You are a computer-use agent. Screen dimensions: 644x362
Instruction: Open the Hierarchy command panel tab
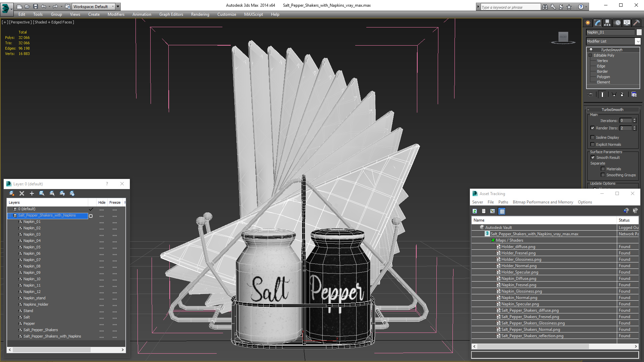(x=607, y=23)
